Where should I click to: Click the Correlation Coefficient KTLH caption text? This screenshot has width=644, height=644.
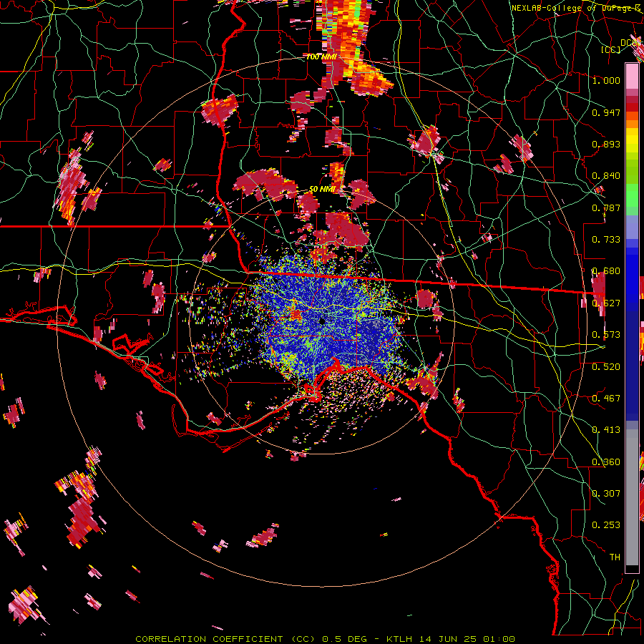coord(325,639)
